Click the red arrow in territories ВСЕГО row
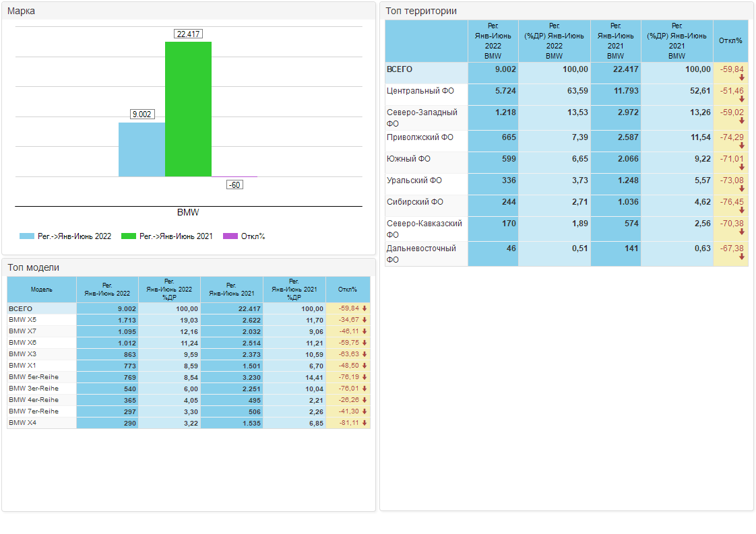 [741, 78]
